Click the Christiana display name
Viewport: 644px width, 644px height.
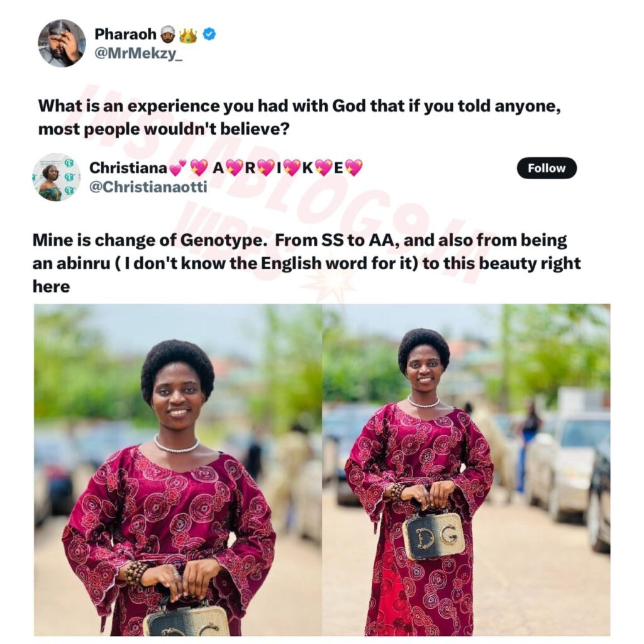(128, 167)
